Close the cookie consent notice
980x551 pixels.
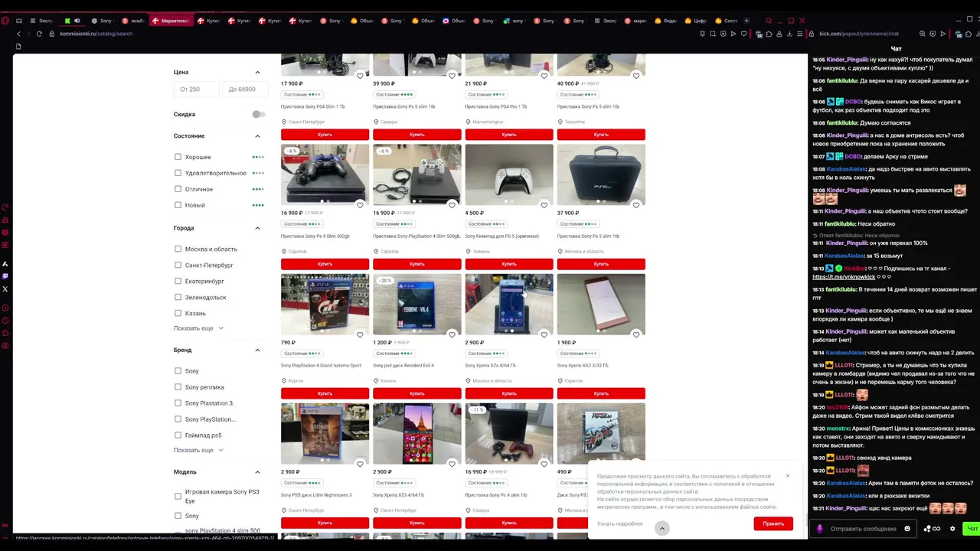[x=787, y=476]
